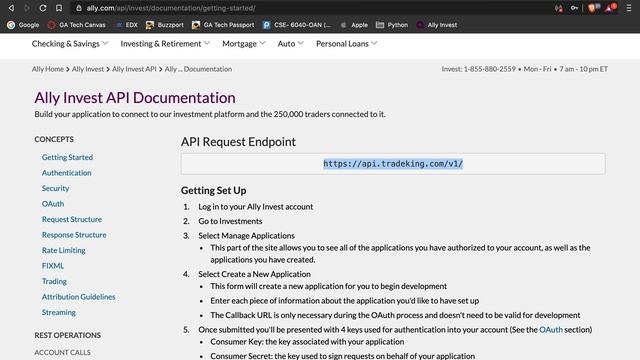Open FIXML sidebar link
640x360 pixels.
coord(53,266)
